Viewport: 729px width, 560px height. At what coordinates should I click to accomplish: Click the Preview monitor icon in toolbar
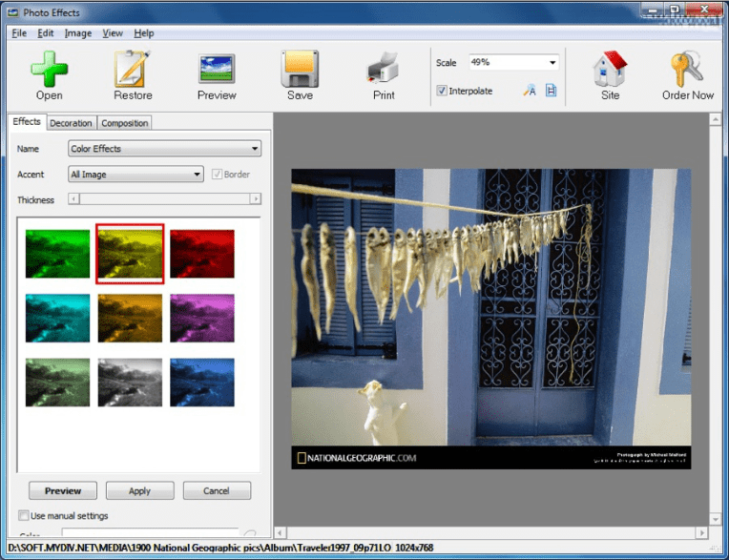217,70
